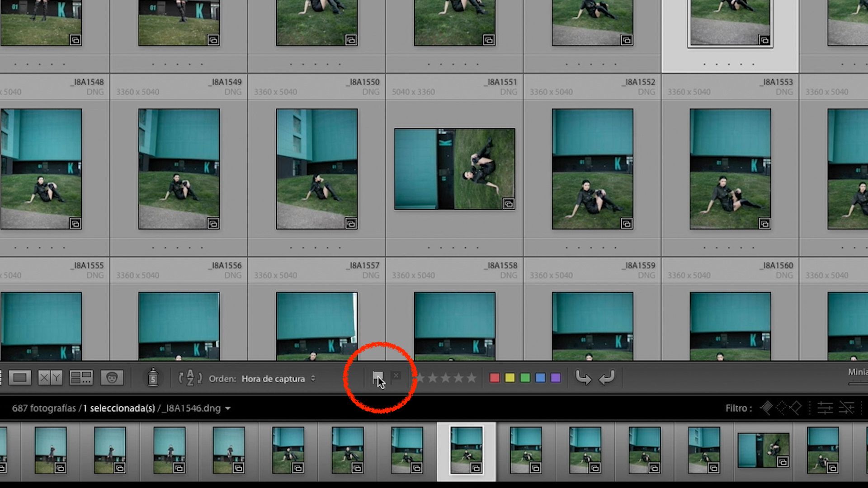Mark photo as picked with flag
868x488 pixels.
tap(377, 377)
